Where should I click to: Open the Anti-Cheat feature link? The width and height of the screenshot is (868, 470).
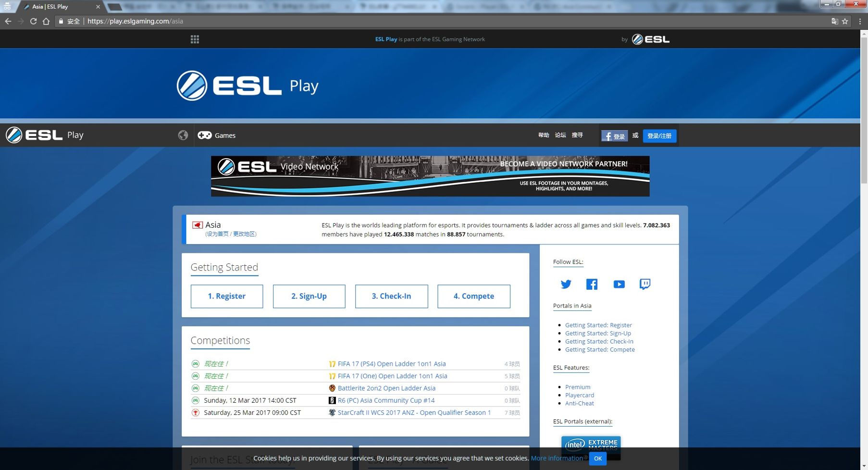click(x=580, y=403)
